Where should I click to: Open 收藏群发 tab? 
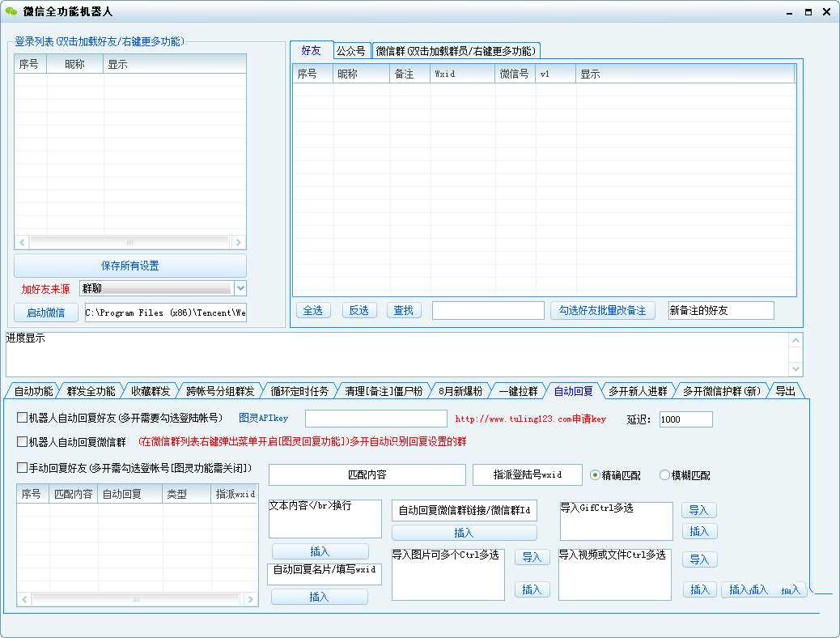pos(151,391)
